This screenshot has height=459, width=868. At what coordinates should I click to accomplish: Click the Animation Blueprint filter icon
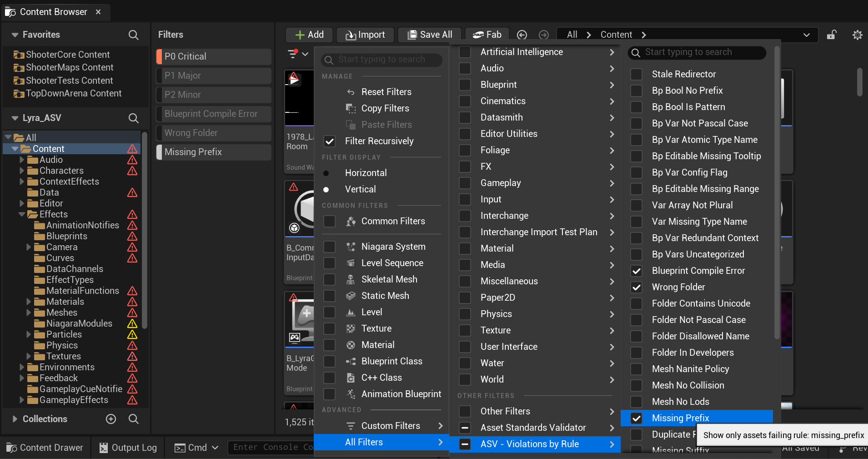(351, 394)
